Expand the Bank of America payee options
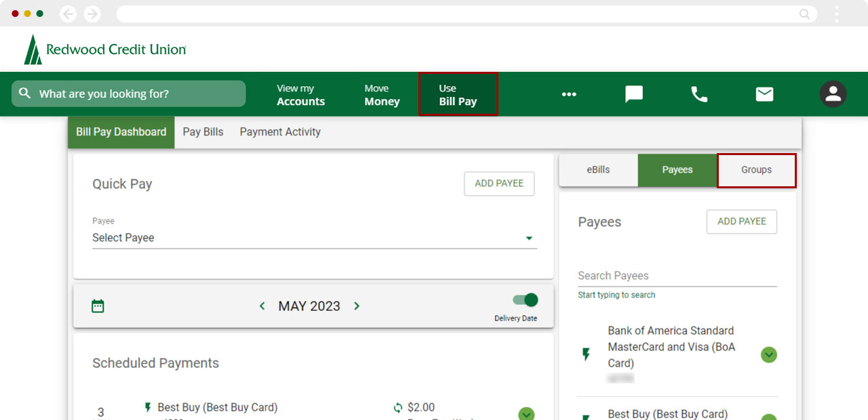 (x=768, y=355)
